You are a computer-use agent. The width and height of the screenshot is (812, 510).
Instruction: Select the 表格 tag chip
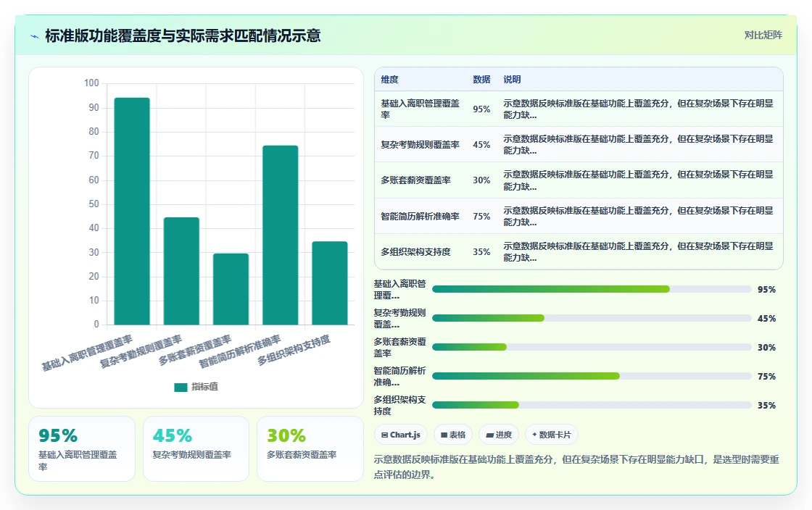point(453,435)
